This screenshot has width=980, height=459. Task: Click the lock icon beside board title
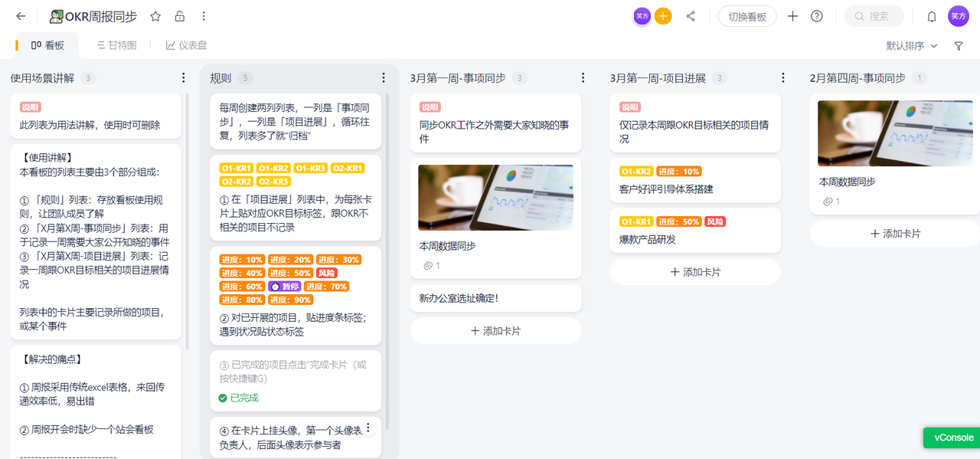(x=179, y=16)
